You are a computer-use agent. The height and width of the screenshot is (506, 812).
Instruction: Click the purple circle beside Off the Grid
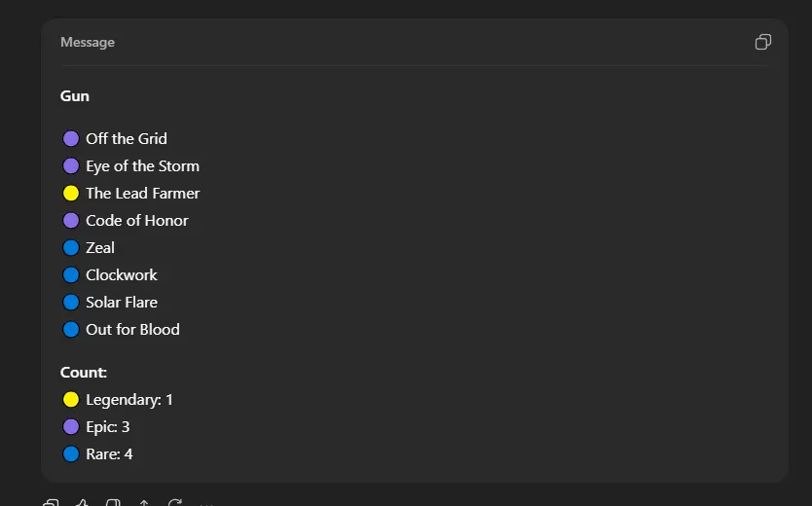click(71, 139)
